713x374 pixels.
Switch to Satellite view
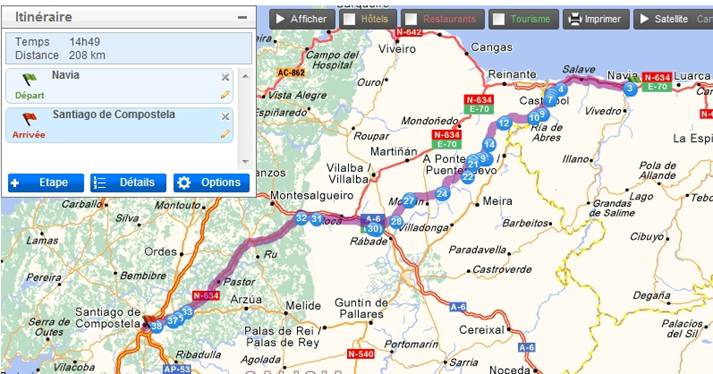click(665, 19)
